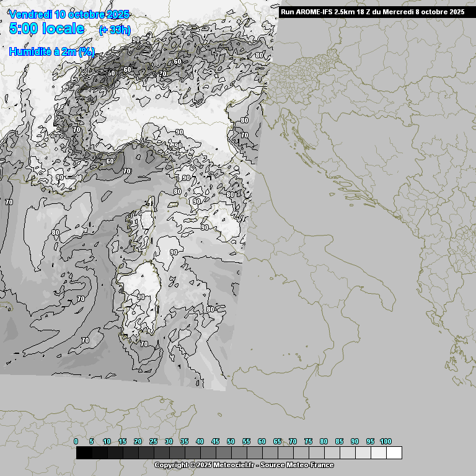Click the legend scale label "100"
Viewport: 476px width, 476px height.
pyautogui.click(x=386, y=441)
